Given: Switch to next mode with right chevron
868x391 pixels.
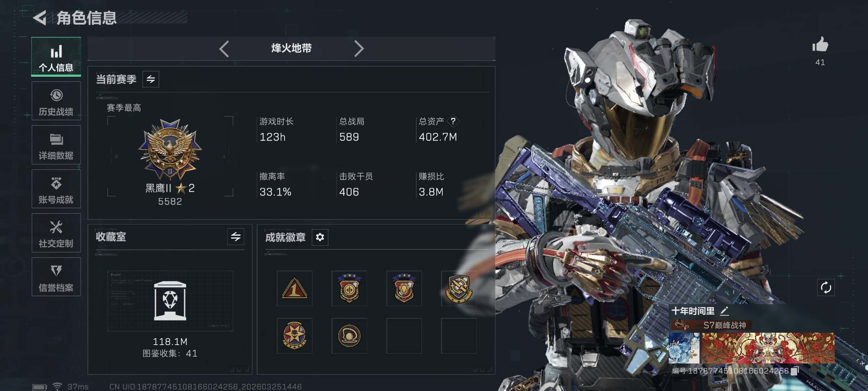Looking at the screenshot, I should [x=358, y=49].
